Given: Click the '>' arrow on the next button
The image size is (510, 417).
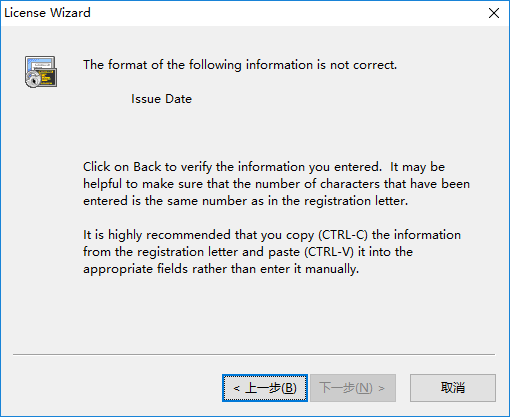Looking at the screenshot, I should point(382,388).
